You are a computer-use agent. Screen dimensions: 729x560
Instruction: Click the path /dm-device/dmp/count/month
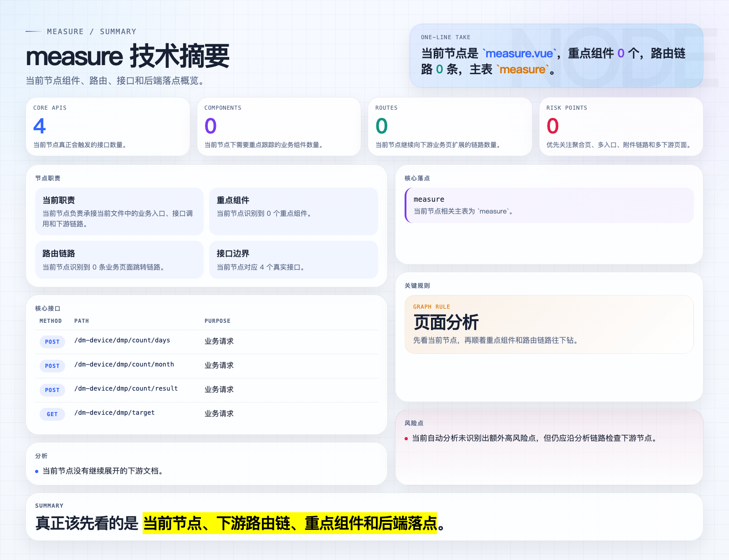pyautogui.click(x=124, y=364)
